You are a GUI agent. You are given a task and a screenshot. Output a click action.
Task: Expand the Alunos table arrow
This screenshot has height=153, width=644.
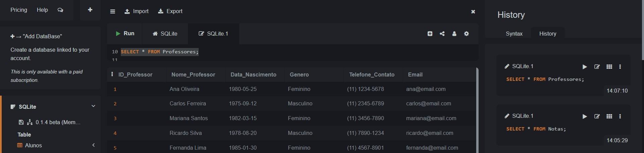pyautogui.click(x=94, y=145)
